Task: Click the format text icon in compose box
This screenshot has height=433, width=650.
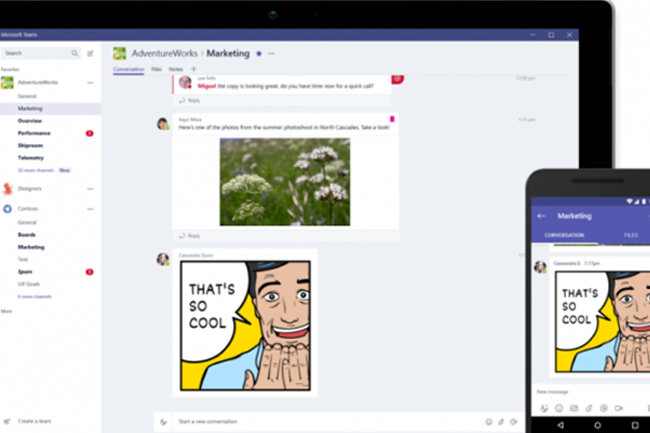Action: (x=163, y=421)
